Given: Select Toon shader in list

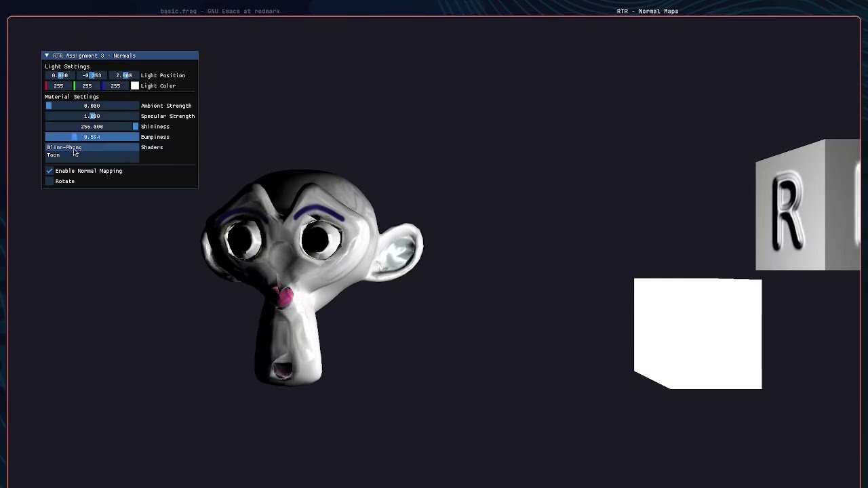Looking at the screenshot, I should [x=92, y=155].
